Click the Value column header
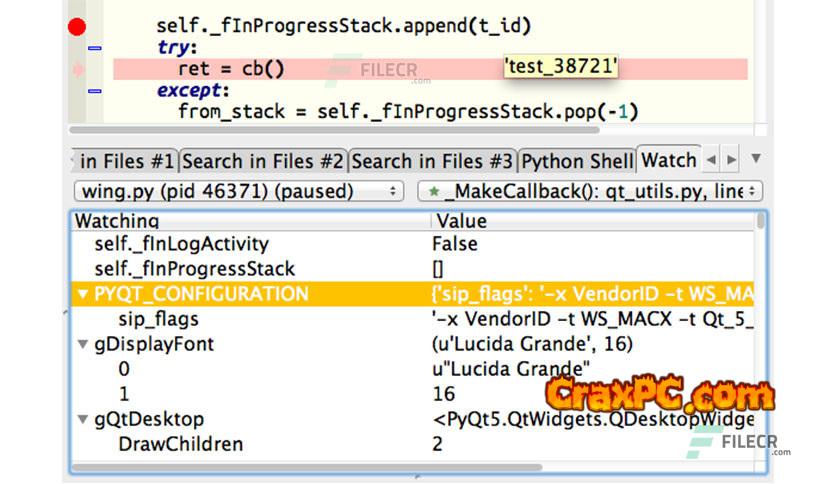Image resolution: width=836 pixels, height=484 pixels. pos(590,220)
